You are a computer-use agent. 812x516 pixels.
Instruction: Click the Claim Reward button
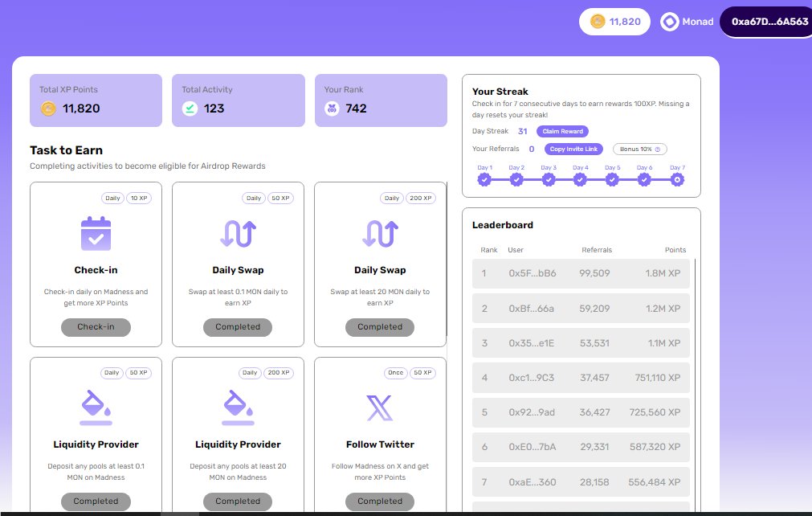[x=562, y=132]
